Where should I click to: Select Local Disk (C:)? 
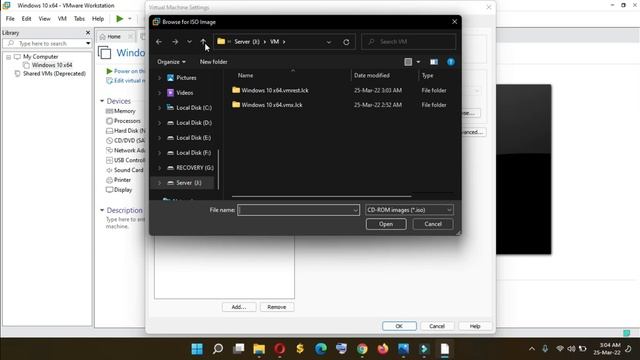[194, 108]
